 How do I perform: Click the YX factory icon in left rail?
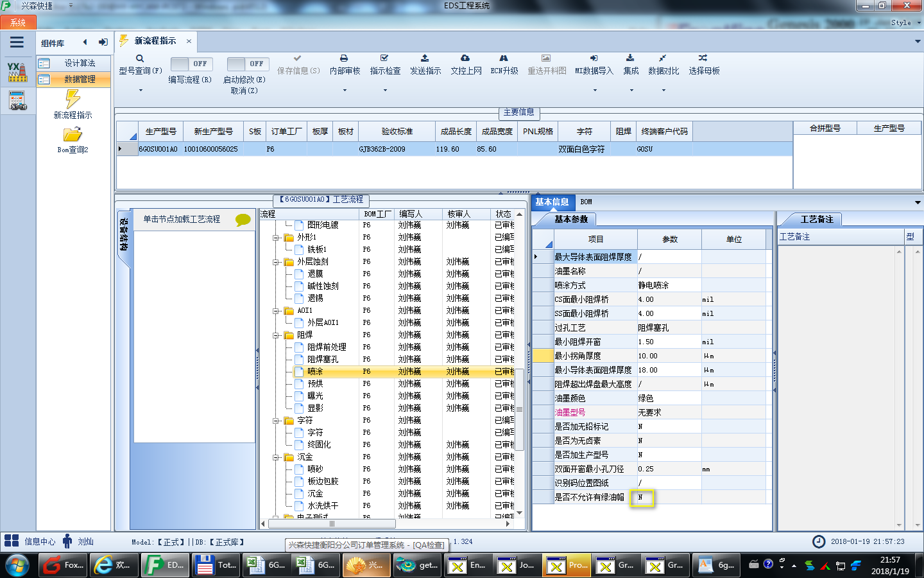click(17, 72)
